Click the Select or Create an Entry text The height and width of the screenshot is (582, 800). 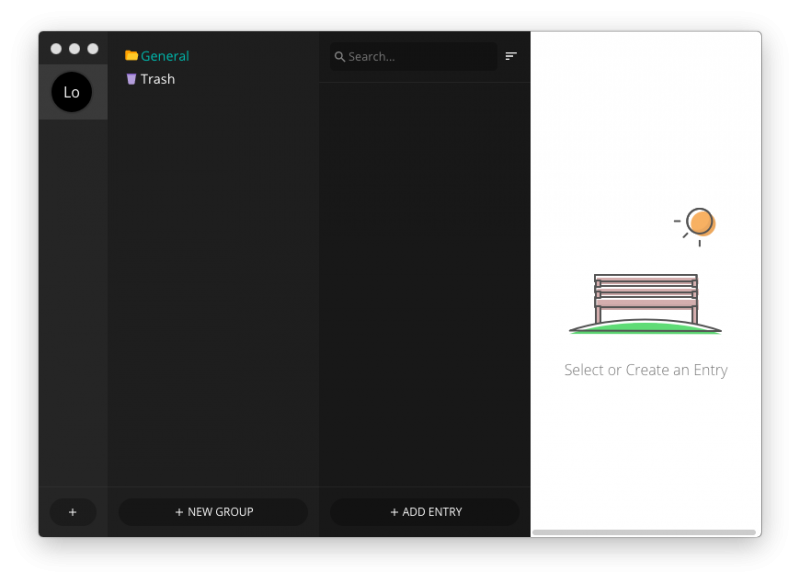(645, 370)
